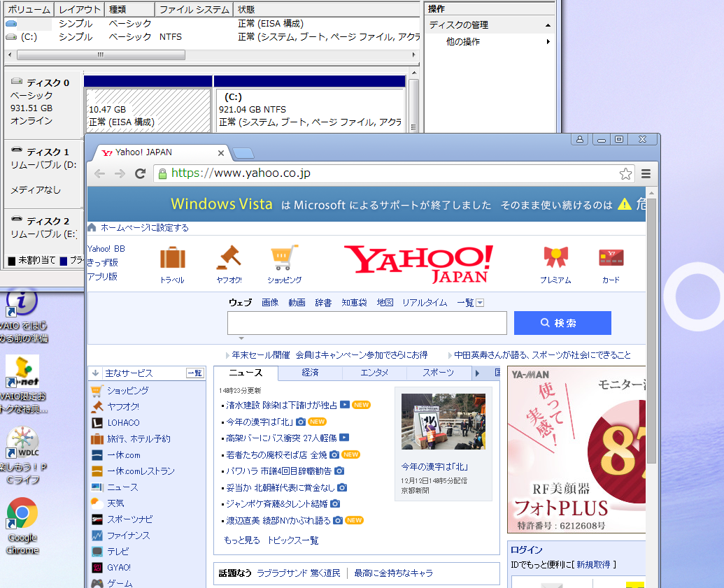Screen dimensions: 724x588
Task: Click the Windows Vista support ended banner
Action: [x=366, y=204]
